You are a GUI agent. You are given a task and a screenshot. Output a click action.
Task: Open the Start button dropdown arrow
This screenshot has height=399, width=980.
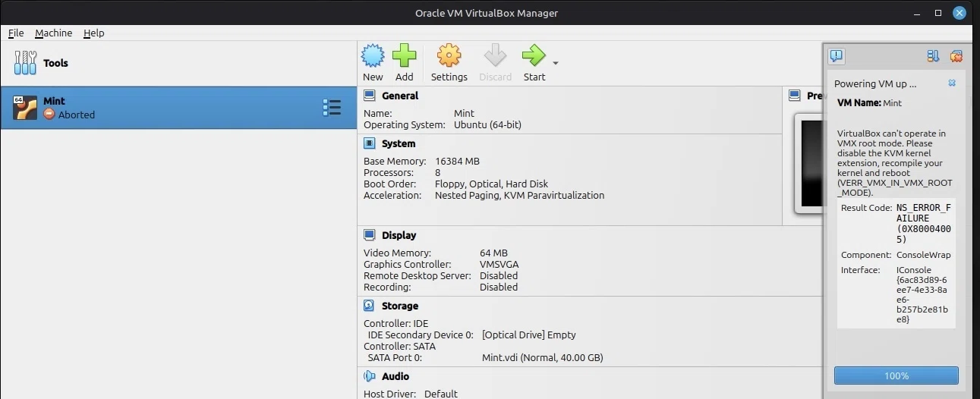click(556, 63)
